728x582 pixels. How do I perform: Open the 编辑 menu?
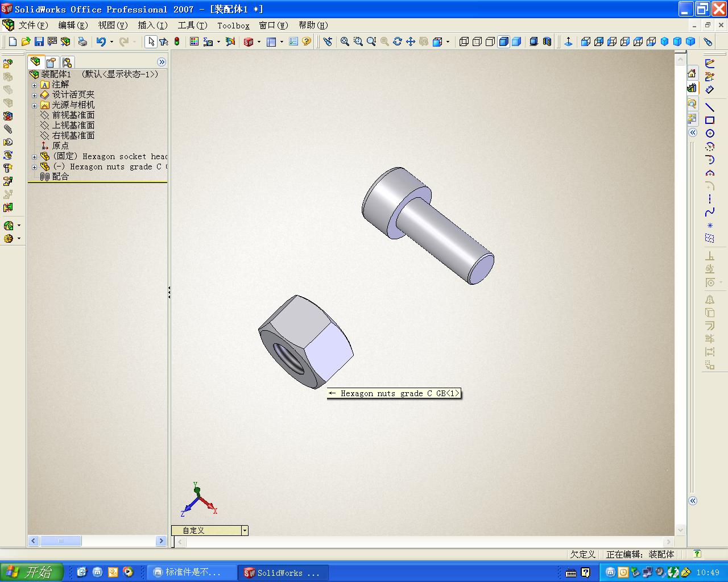pyautogui.click(x=73, y=26)
